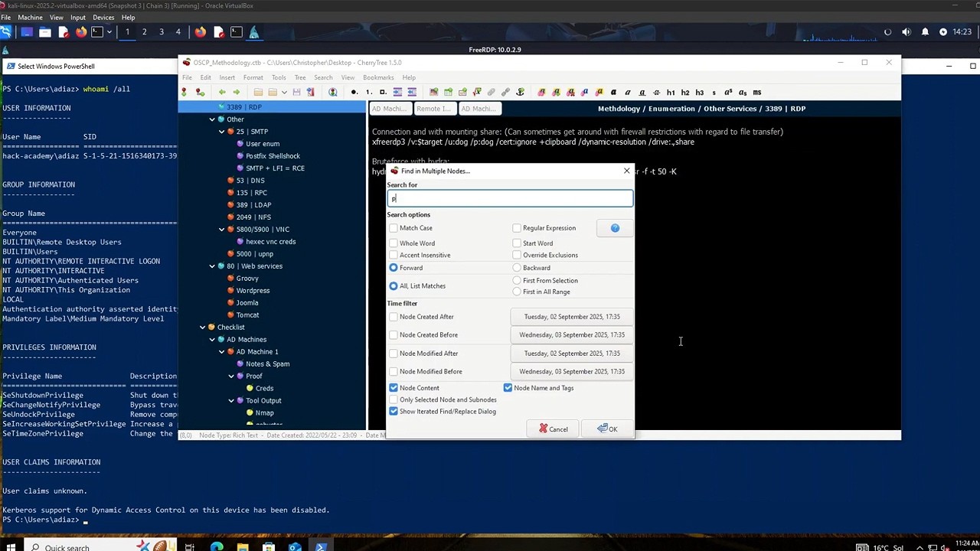Screen dimensions: 980x551
Task: Collapse the AD Machine 1 node
Action: point(222,352)
